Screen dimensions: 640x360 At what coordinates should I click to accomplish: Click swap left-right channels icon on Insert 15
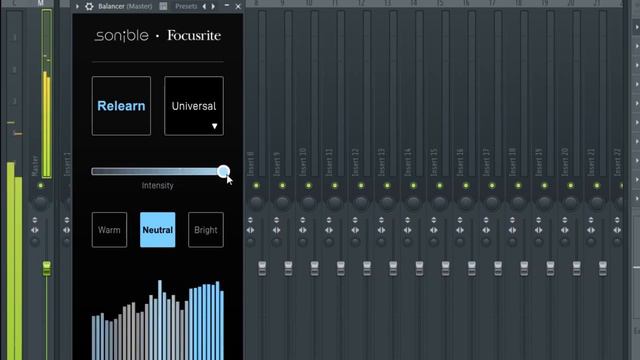pos(433,230)
